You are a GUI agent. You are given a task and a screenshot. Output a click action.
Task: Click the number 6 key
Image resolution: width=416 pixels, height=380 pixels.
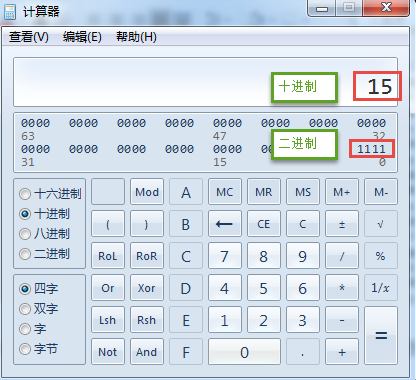[x=303, y=288]
